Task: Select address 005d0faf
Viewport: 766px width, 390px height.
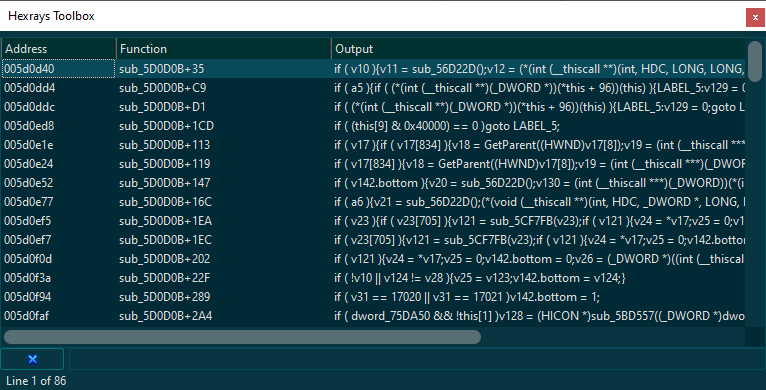Action: [x=27, y=316]
